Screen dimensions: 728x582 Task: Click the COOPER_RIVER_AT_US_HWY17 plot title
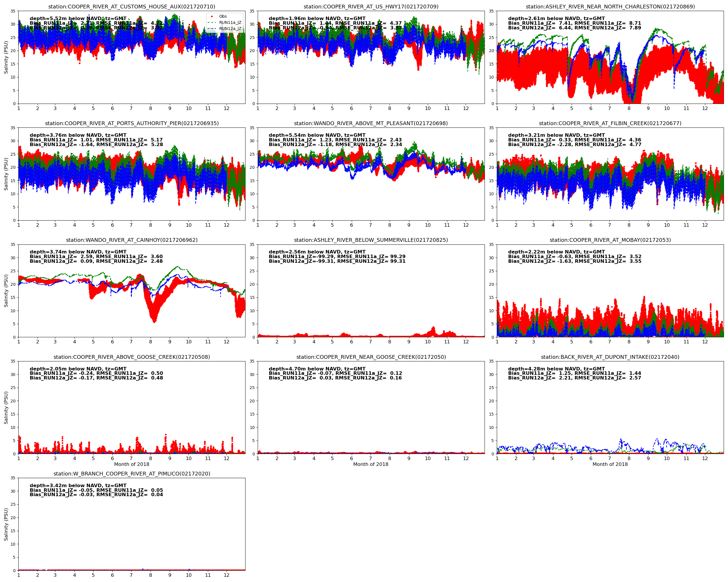[371, 7]
